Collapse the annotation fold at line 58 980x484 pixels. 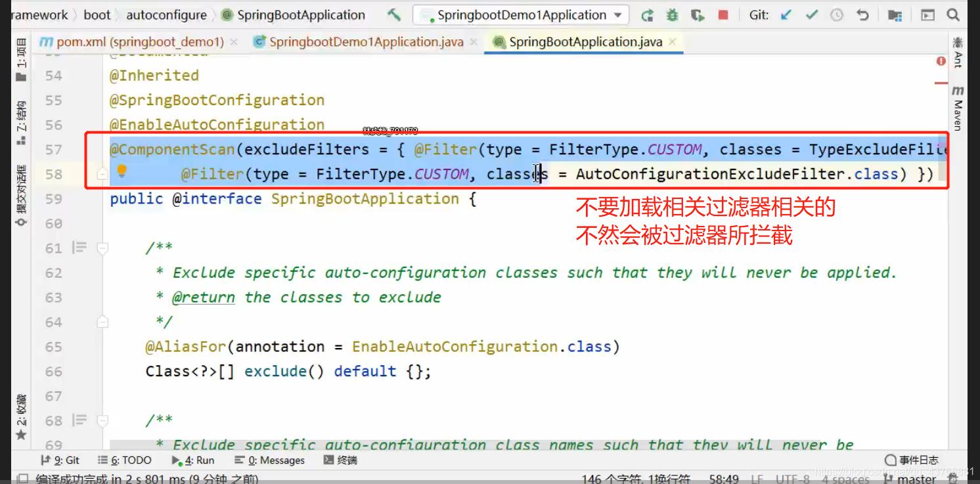(102, 174)
